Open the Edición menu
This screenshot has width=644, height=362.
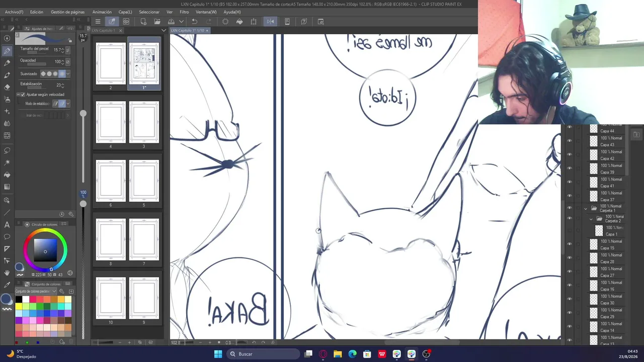pyautogui.click(x=37, y=12)
